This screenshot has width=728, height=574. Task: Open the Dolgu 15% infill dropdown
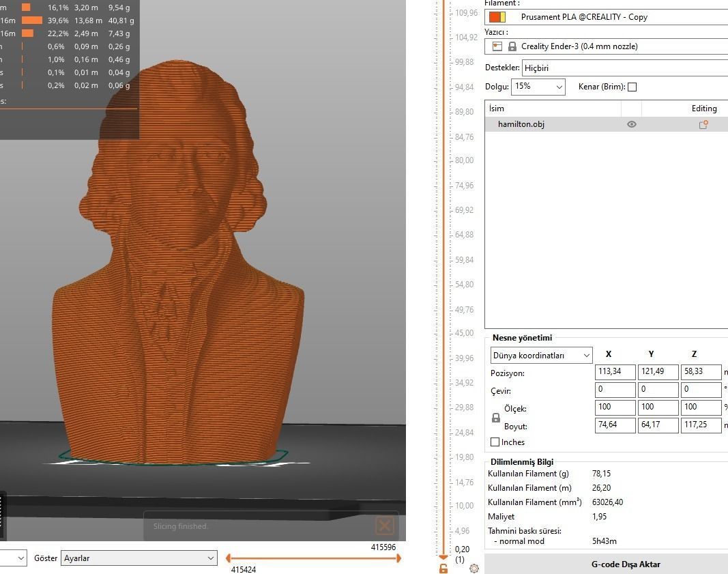click(538, 87)
